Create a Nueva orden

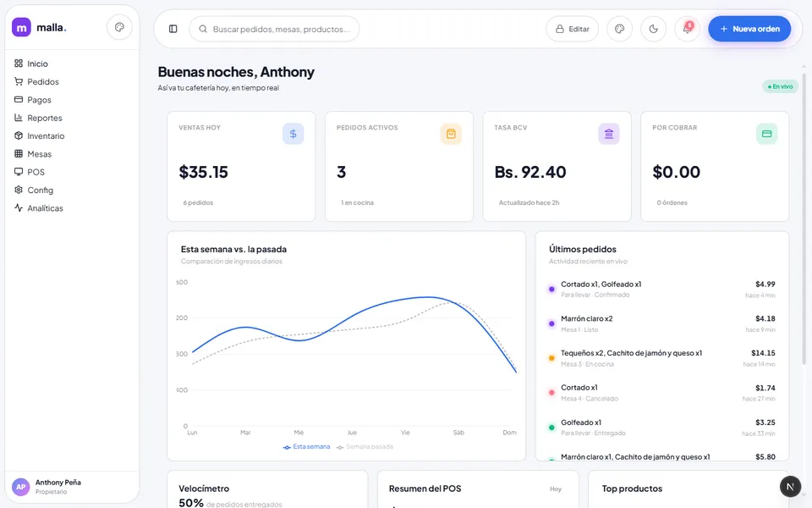(749, 29)
